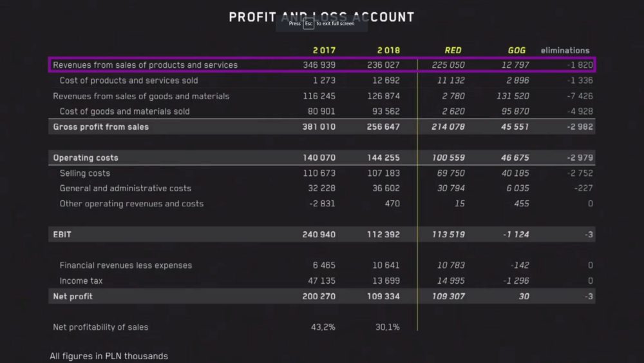The height and width of the screenshot is (363, 644).
Task: Click the EBIT row label
Action: click(x=62, y=235)
